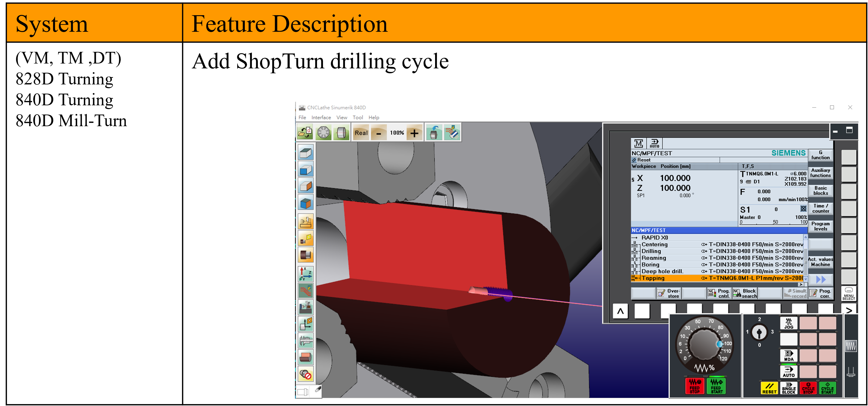Select the Drilling program line
The height and width of the screenshot is (406, 868).
(717, 251)
